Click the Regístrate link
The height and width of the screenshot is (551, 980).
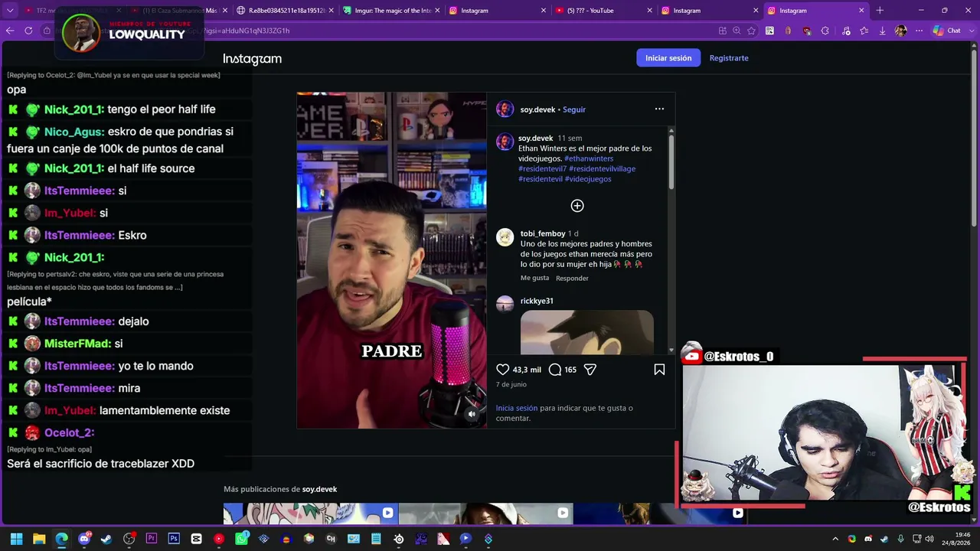point(729,58)
